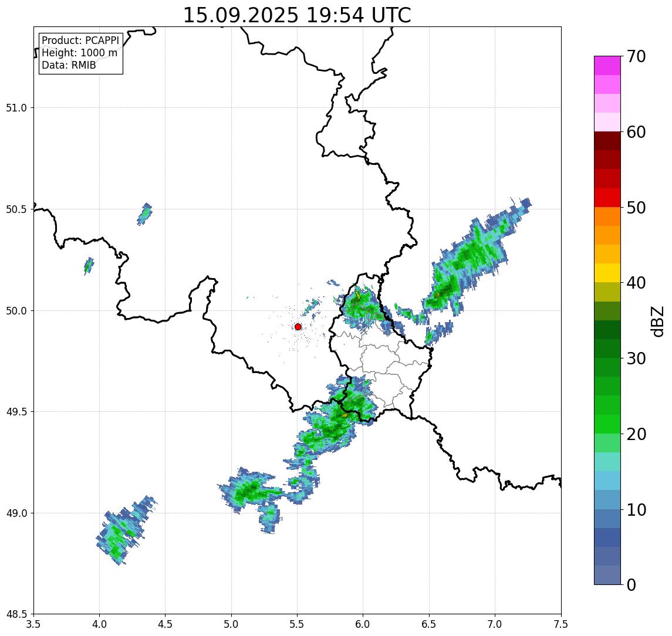The width and height of the screenshot is (672, 636).
Task: Click the longitude axis label 4.5
Action: (166, 624)
